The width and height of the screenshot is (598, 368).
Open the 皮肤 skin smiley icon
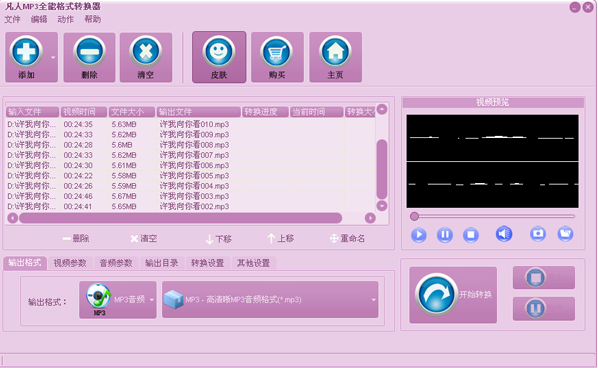point(219,51)
